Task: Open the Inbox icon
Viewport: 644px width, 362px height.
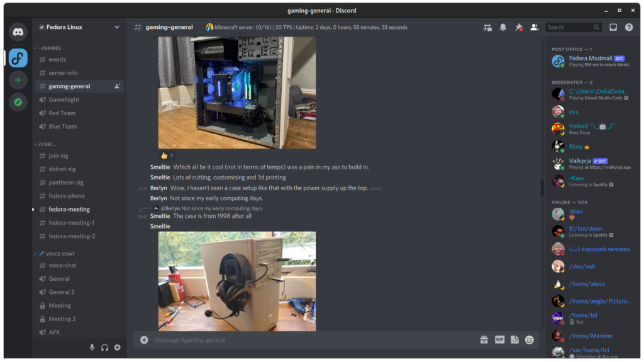Action: [x=613, y=28]
